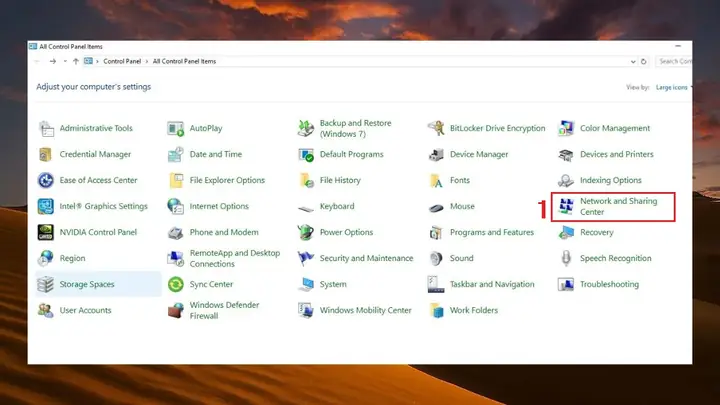Open the Recovery icon

point(566,232)
